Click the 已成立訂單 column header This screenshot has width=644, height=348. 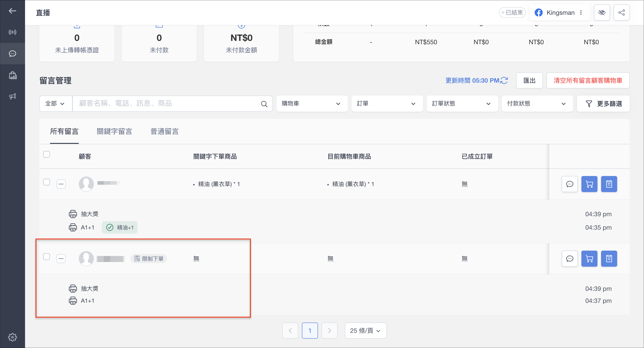[477, 157]
